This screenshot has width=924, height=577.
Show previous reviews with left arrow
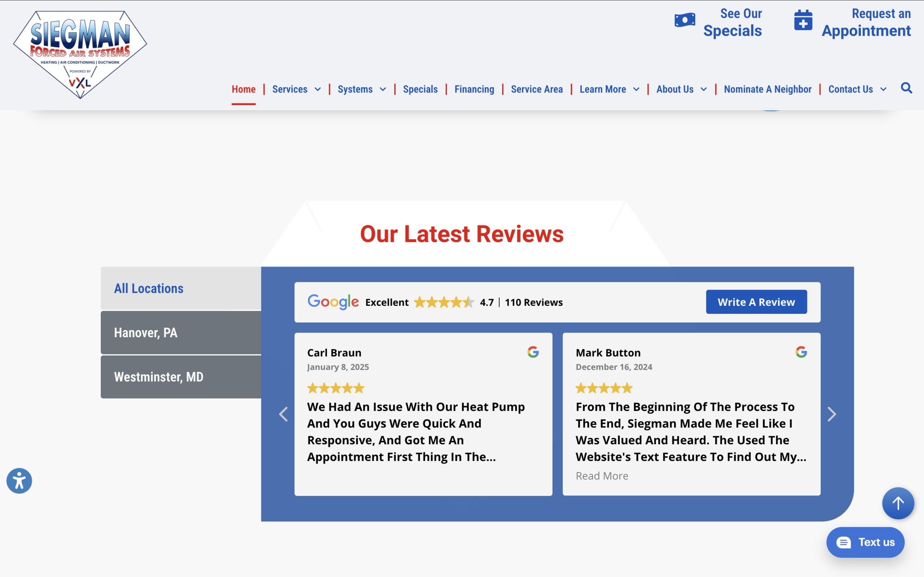coord(283,414)
